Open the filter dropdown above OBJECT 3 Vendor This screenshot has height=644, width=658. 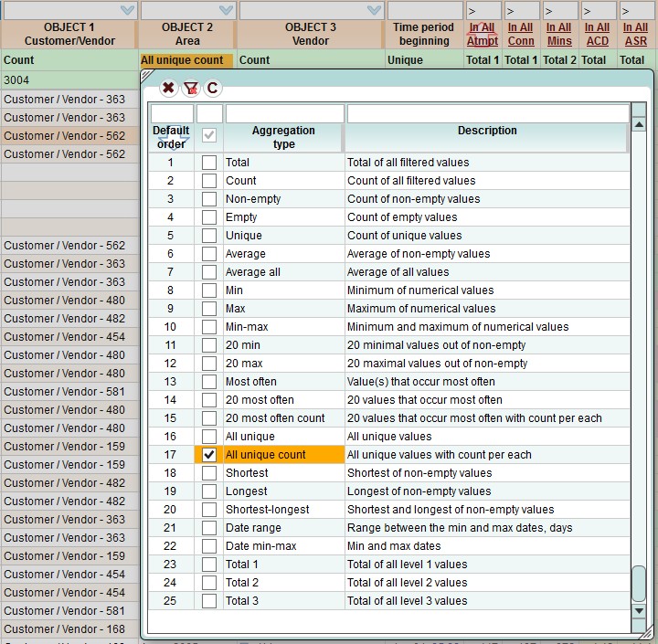point(374,11)
